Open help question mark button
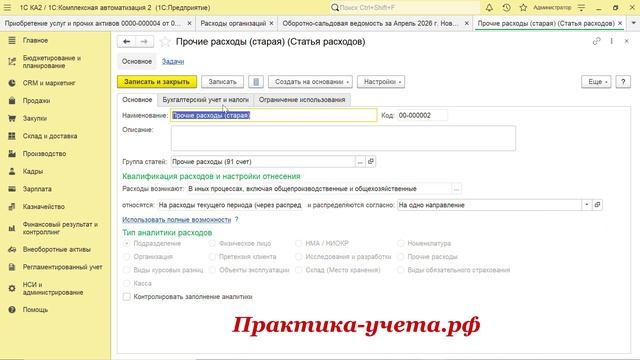 [623, 82]
